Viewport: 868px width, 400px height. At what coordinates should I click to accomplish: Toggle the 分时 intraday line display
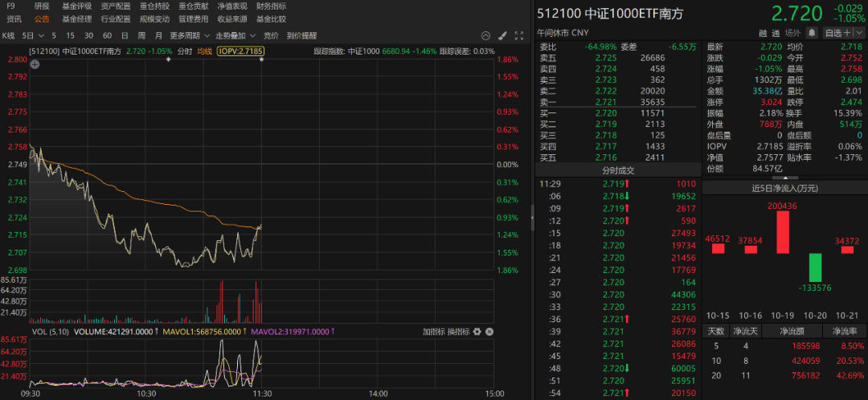click(184, 51)
